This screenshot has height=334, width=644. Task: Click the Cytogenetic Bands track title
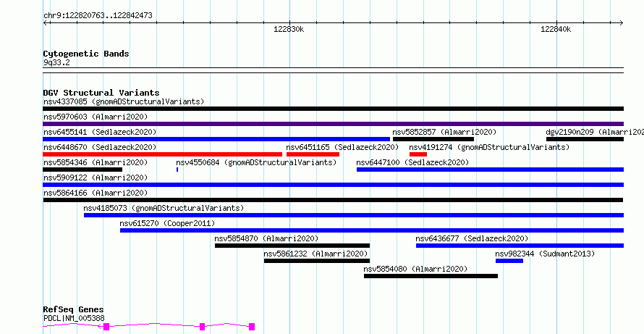[x=86, y=54]
